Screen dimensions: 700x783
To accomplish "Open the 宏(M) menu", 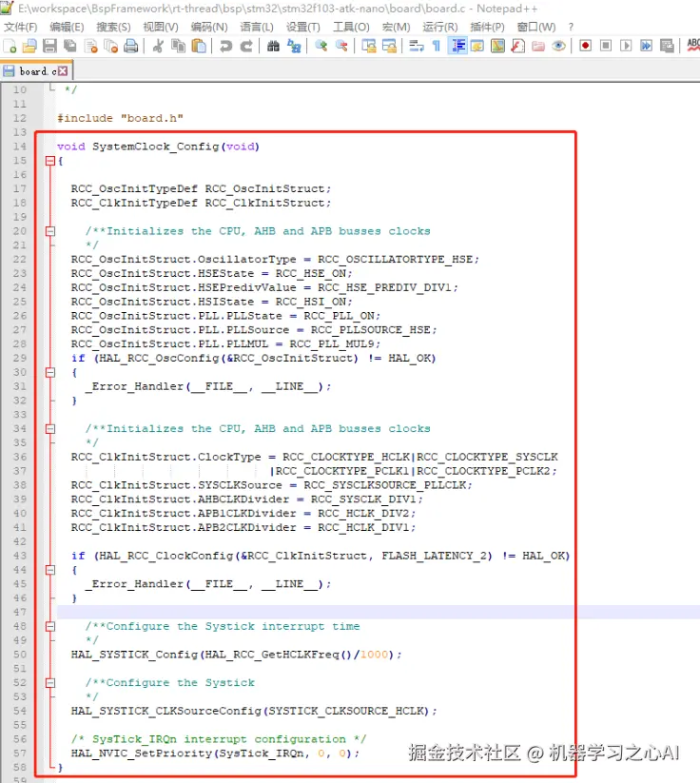I will [x=396, y=27].
